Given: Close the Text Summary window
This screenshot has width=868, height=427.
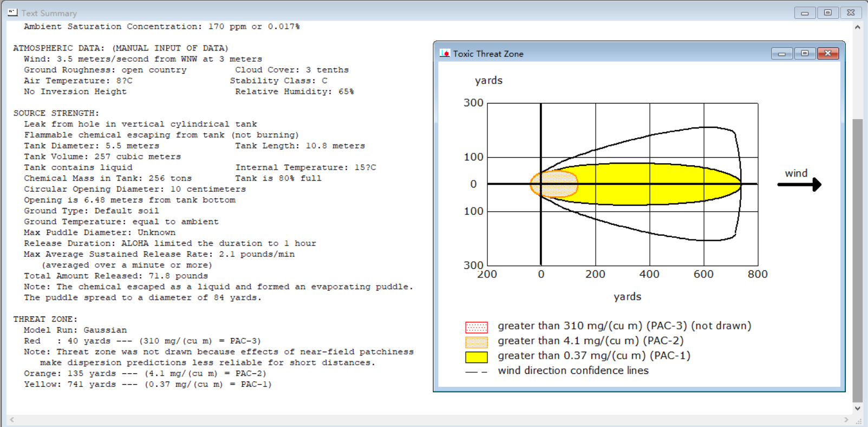Looking at the screenshot, I should click(851, 12).
